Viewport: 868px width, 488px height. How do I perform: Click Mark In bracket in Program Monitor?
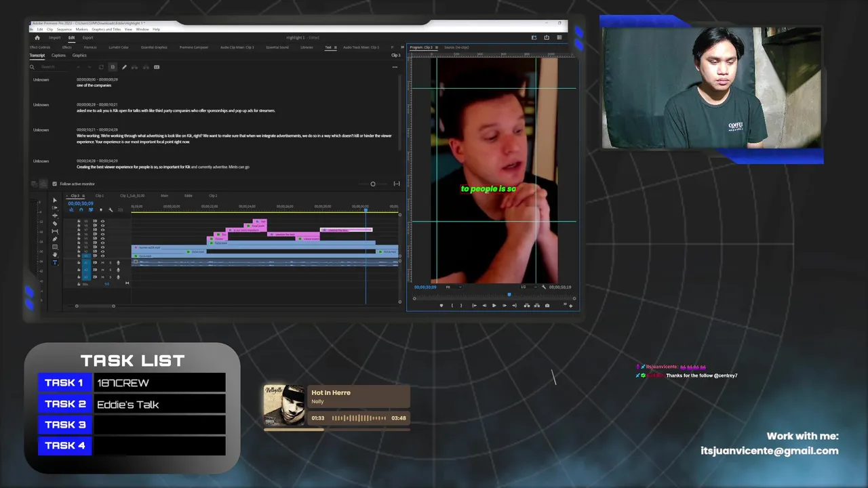pos(452,306)
